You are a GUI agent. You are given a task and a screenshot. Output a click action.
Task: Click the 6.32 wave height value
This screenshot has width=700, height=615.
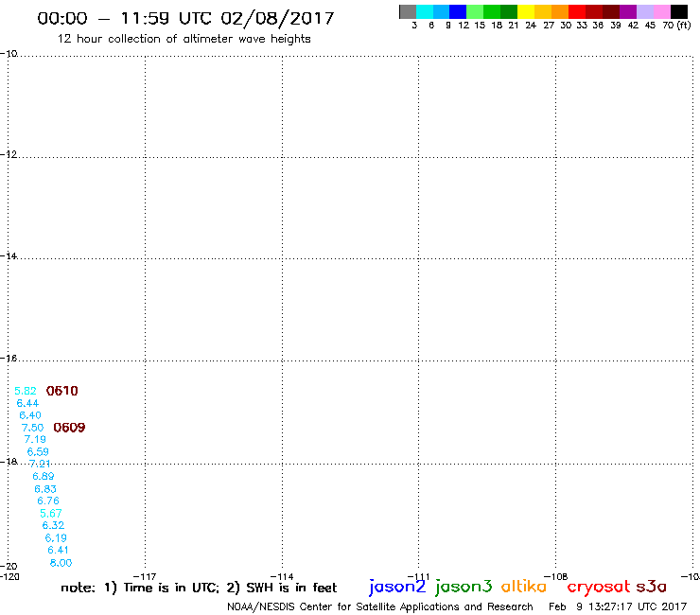(53, 525)
